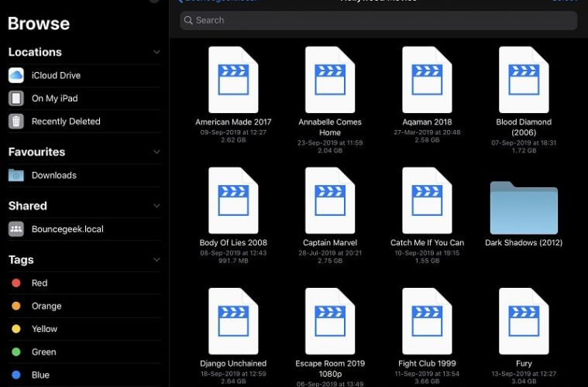Screen dimensions: 588x387
Task: Click the Favourites section heading
Action: 36,152
